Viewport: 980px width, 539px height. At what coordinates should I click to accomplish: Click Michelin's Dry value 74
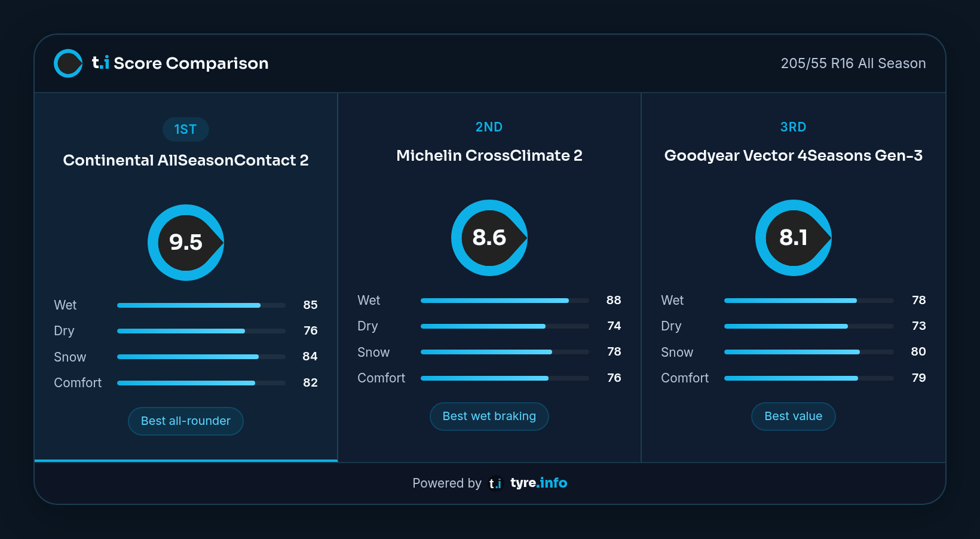pos(614,326)
